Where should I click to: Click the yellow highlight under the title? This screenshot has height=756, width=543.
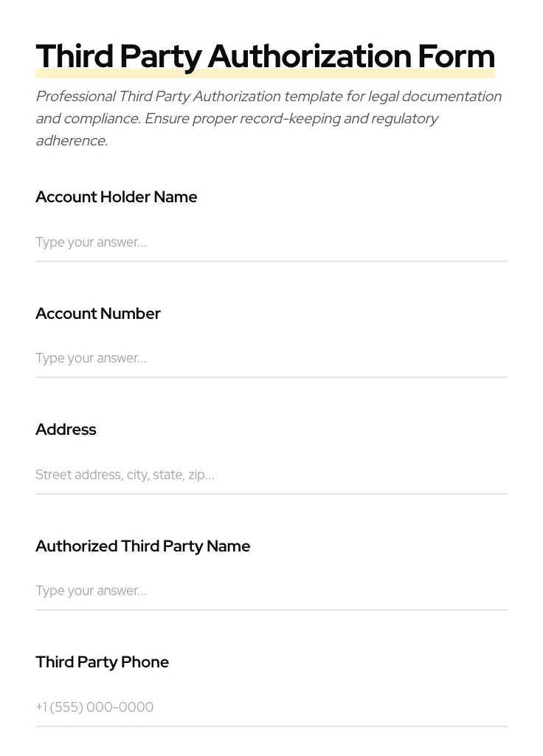(265, 73)
